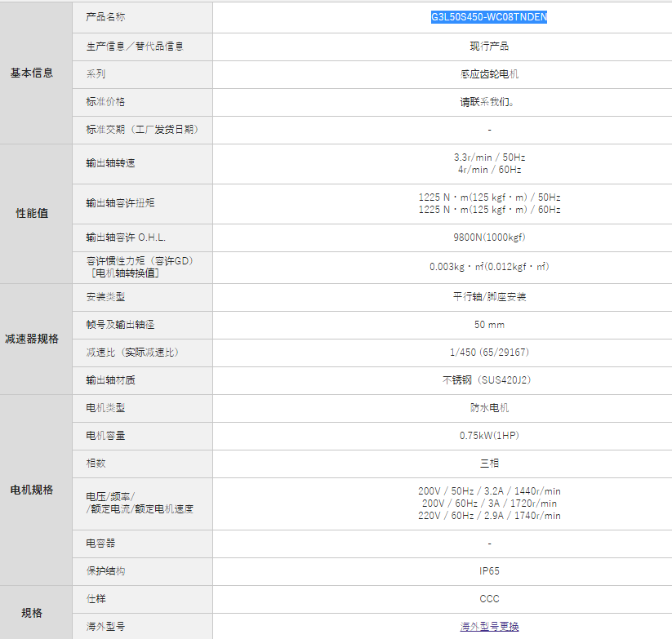Click the 1/450 (65/29167) reduction ratio value
The image size is (672, 639).
tap(489, 353)
